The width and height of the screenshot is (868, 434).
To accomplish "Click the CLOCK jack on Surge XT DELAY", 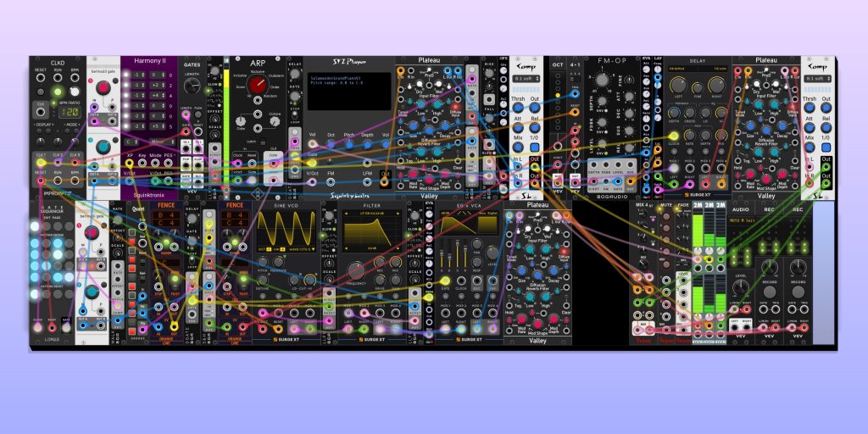I will (674, 136).
